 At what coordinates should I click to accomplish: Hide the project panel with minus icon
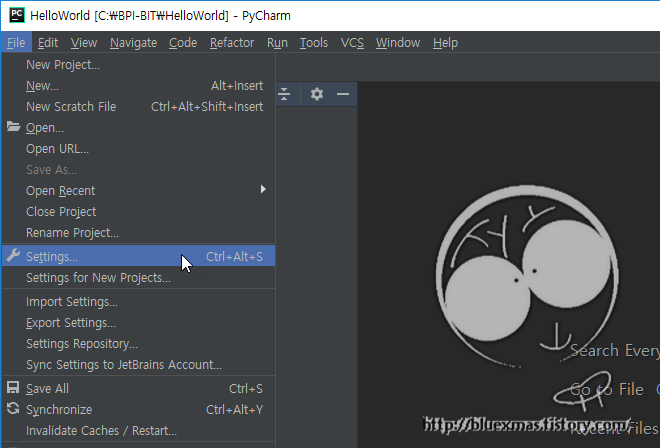pos(343,94)
